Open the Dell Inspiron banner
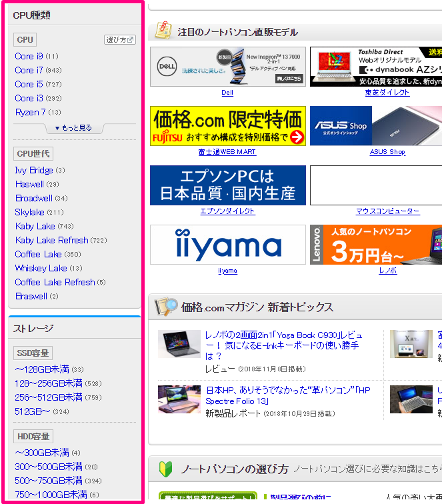The height and width of the screenshot is (504, 442). point(228,67)
